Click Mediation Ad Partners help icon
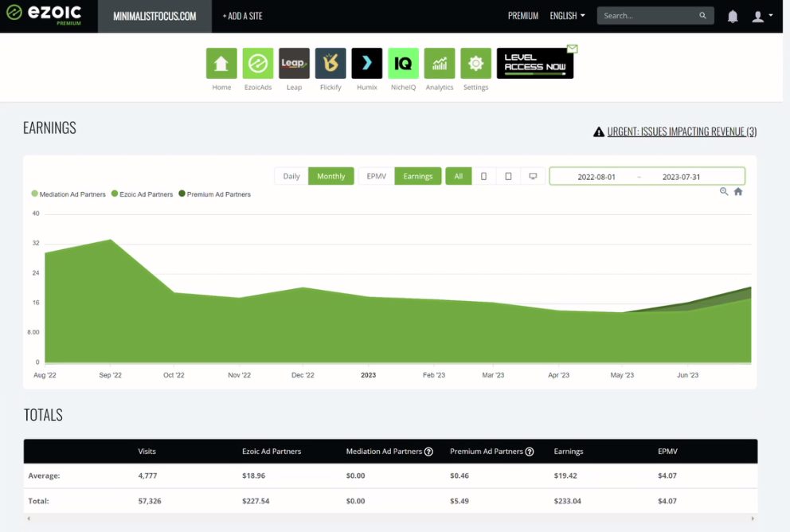Screen dimensions: 790x532 (428, 452)
